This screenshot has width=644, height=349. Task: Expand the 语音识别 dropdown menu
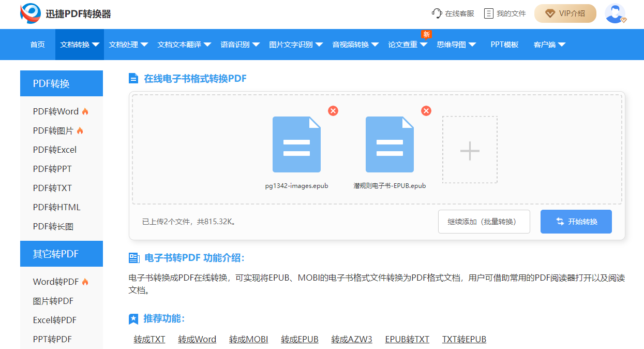[240, 45]
